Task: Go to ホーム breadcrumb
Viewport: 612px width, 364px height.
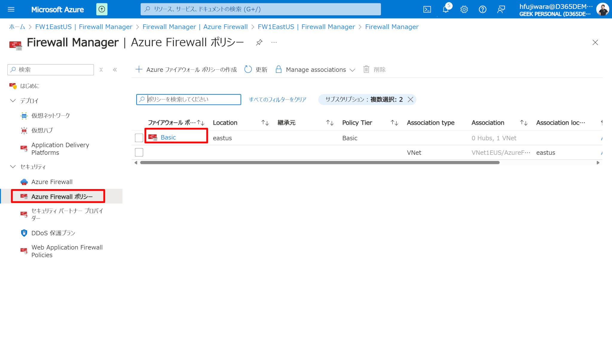Action: point(17,27)
